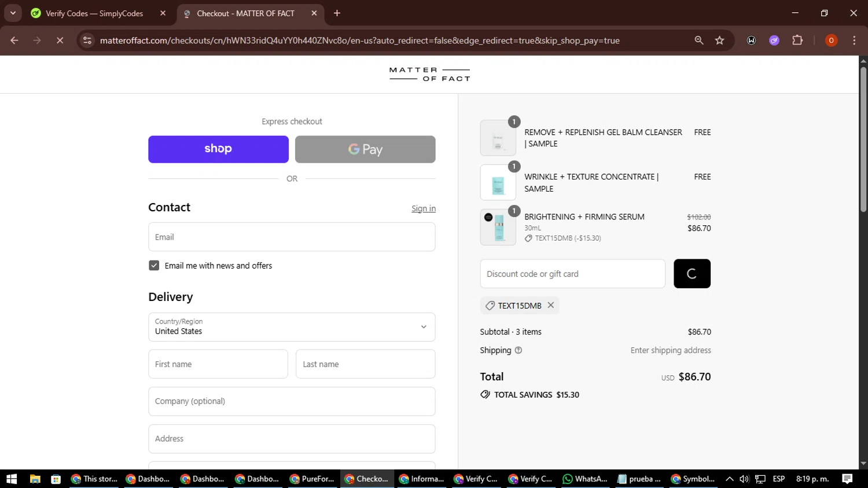Viewport: 868px width, 488px height.
Task: Click the MATTER OF FACT logo
Action: pos(429,74)
